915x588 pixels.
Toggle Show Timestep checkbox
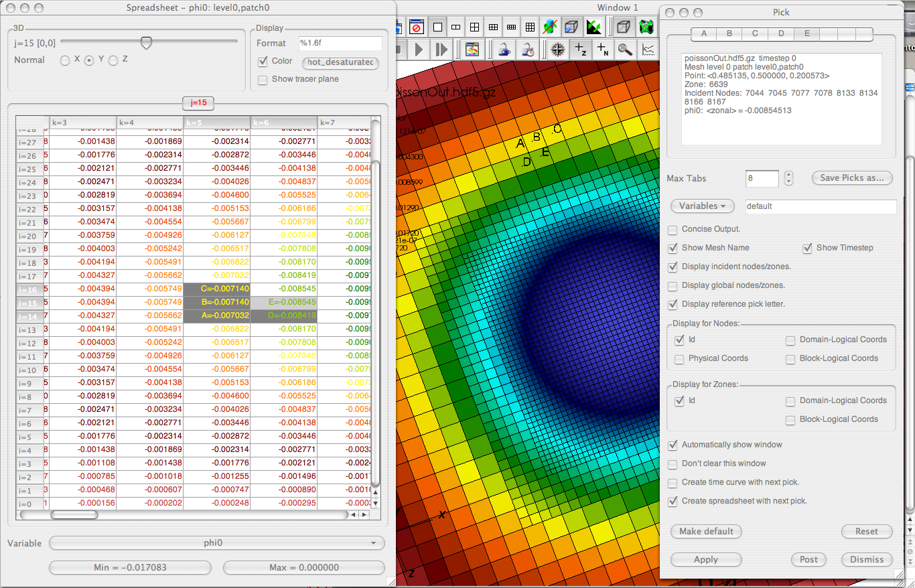[x=807, y=248]
